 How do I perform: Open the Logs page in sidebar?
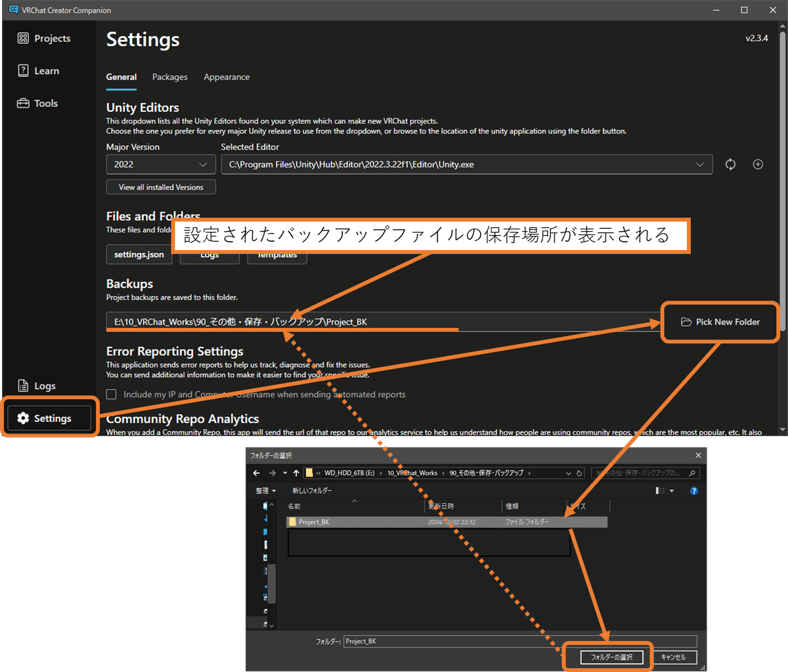[36, 386]
